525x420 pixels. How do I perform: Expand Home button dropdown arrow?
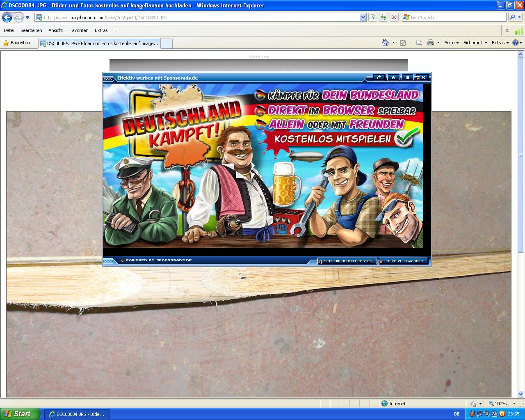(393, 43)
